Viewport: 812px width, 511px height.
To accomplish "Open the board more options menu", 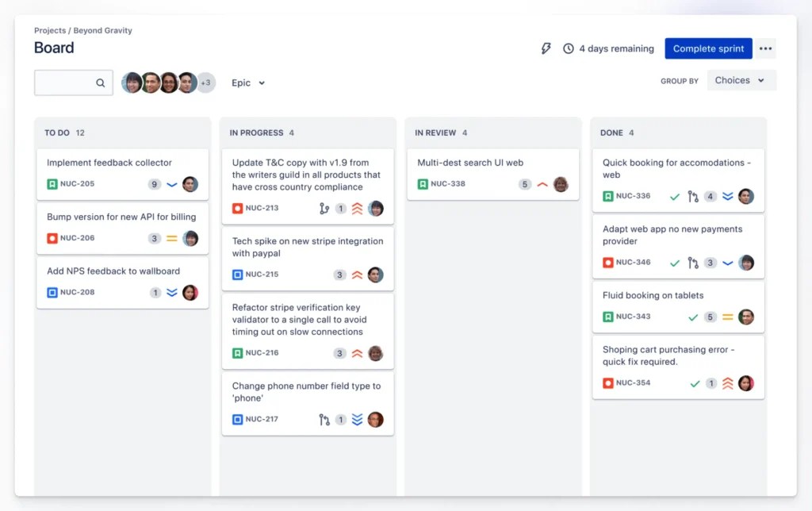I will (766, 48).
